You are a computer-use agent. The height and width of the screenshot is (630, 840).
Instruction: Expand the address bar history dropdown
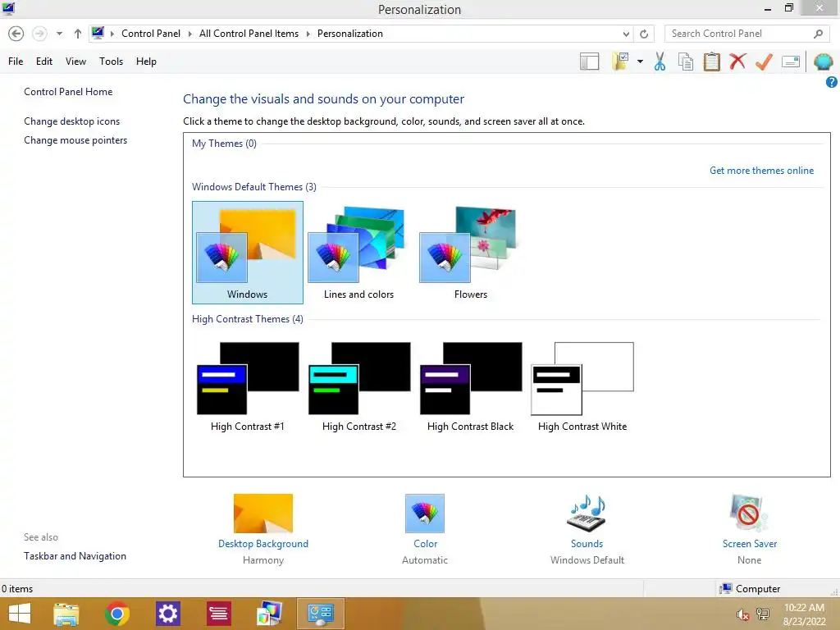tap(626, 34)
